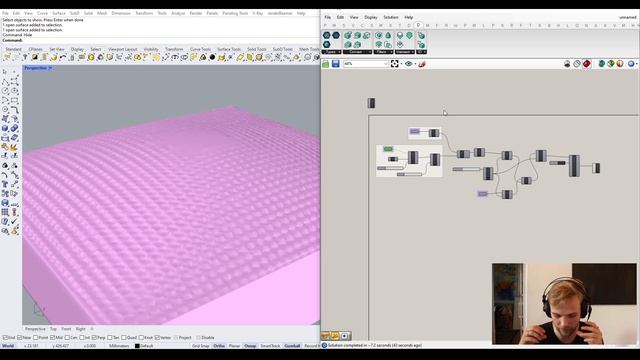Toggle Planar in Rhino status bar
This screenshot has height=360, width=640.
pyautogui.click(x=234, y=346)
